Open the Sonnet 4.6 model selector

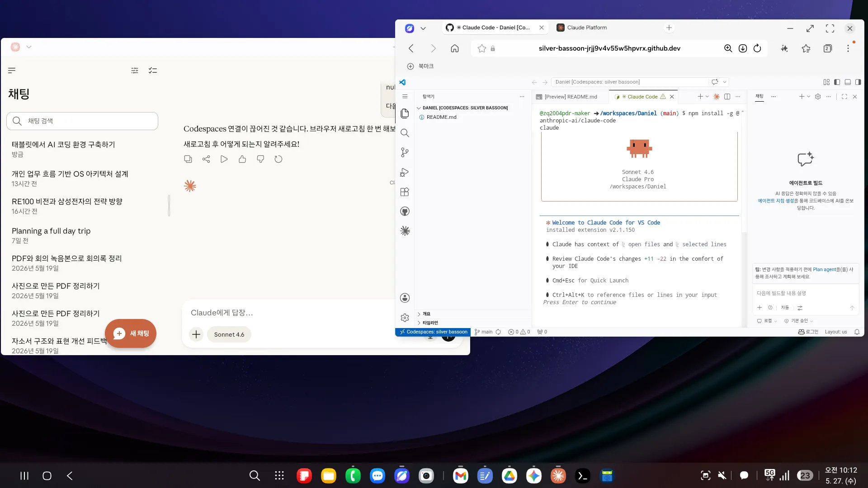tap(229, 334)
